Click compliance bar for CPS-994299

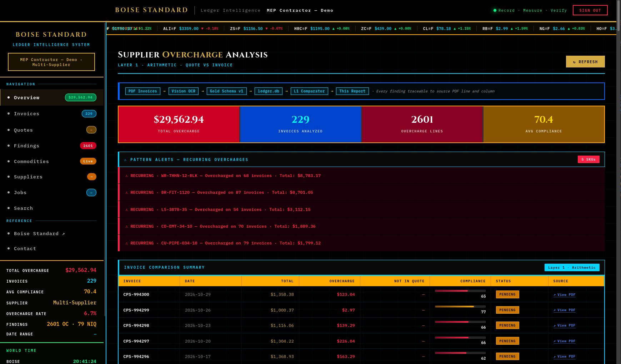pyautogui.click(x=460, y=307)
